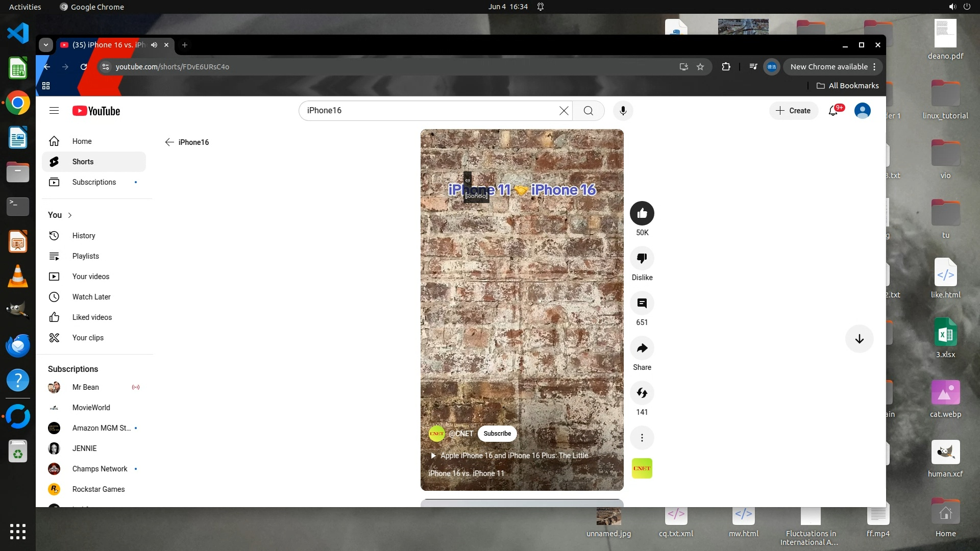Click the magnifier search button
980x551 pixels.
(x=588, y=111)
